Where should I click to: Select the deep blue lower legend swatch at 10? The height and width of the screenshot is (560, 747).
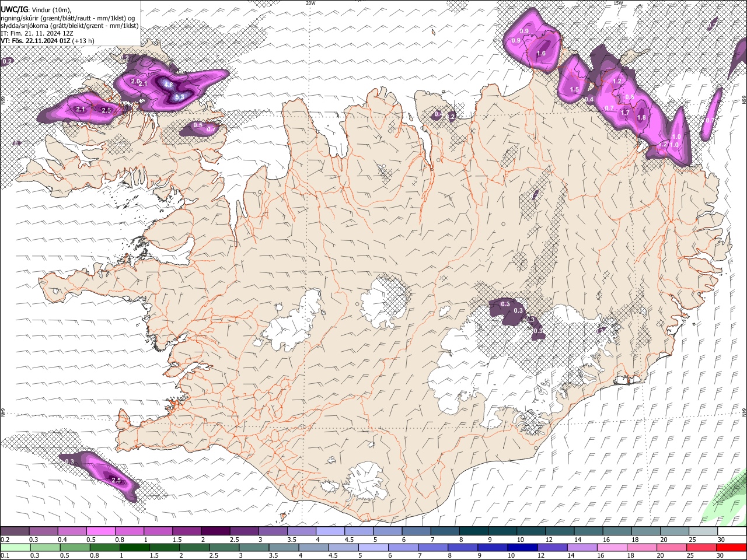pyautogui.click(x=522, y=547)
